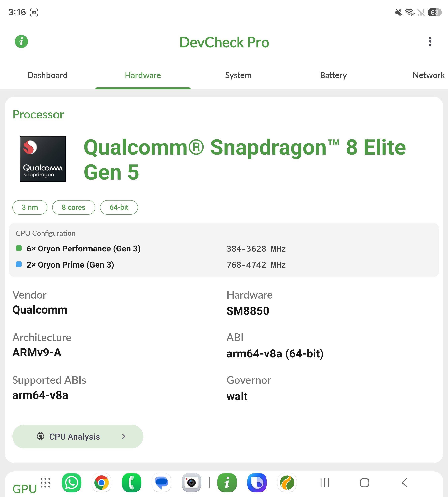Screen dimensions: 448x497
Task: Open the Battery tab
Action: [x=334, y=75]
